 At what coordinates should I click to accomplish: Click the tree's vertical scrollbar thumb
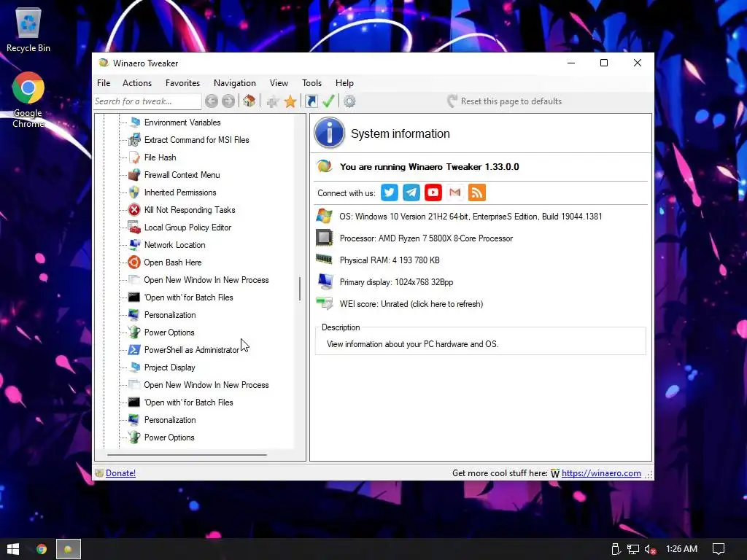point(300,289)
